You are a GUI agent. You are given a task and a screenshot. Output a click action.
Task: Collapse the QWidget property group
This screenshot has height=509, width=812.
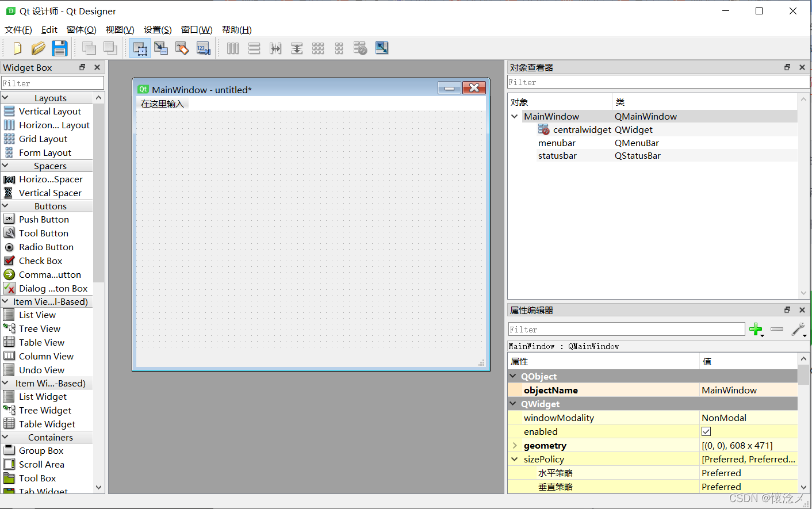click(x=513, y=404)
